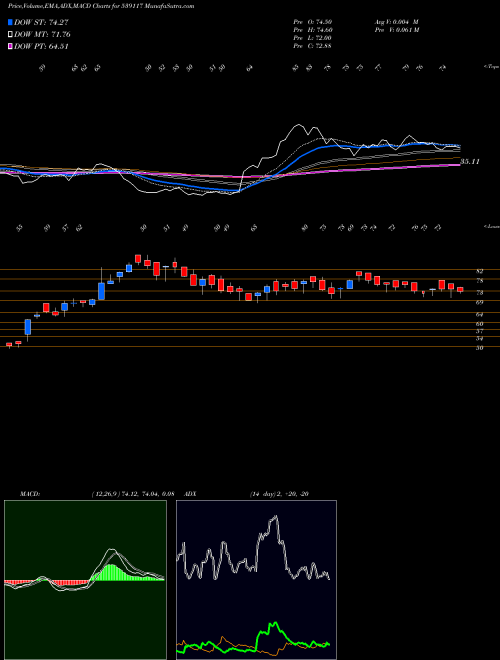Click the 'ADX' panel heading
The height and width of the screenshot is (660, 500).
pyautogui.click(x=191, y=494)
